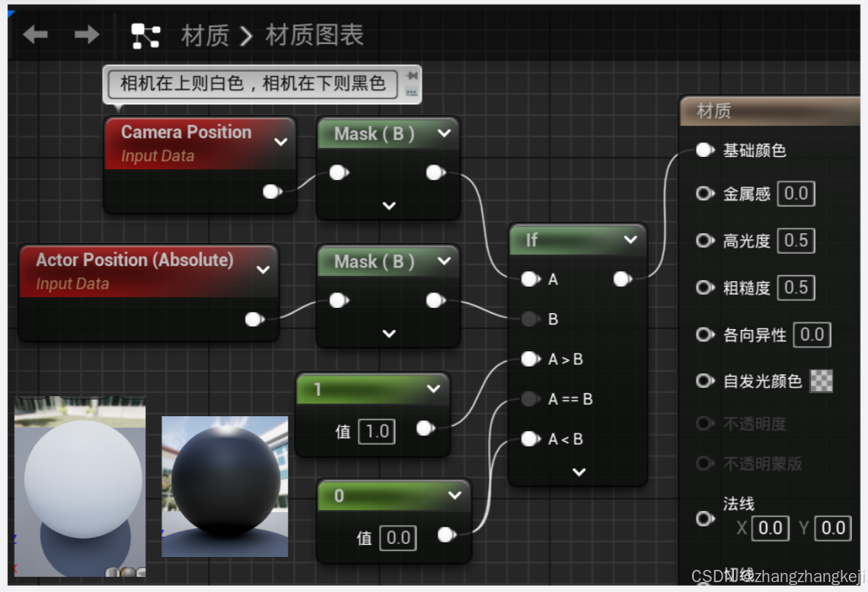This screenshot has height=592, width=868.
Task: Edit the 粗糙度 value 0.5
Action: pos(796,287)
